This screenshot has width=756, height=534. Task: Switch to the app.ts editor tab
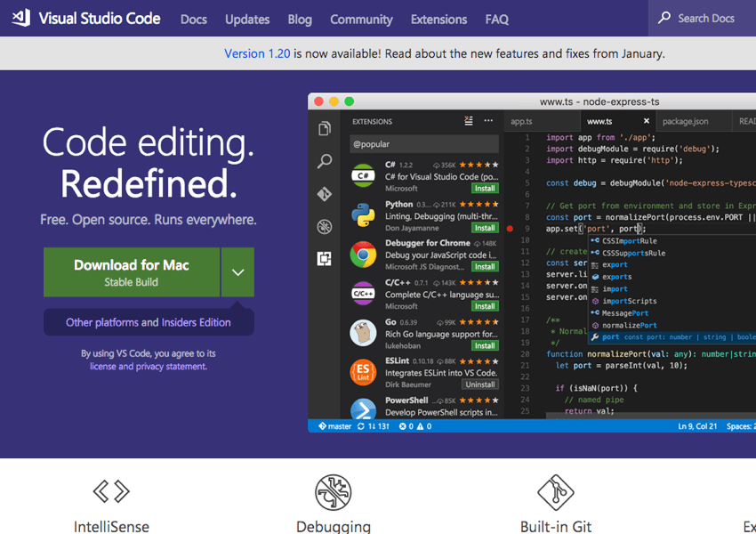542,121
